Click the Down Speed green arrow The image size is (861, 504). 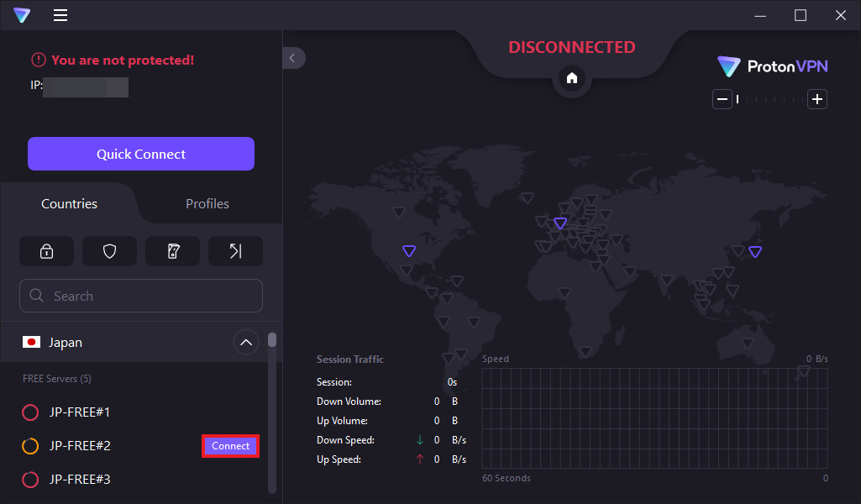tap(420, 440)
